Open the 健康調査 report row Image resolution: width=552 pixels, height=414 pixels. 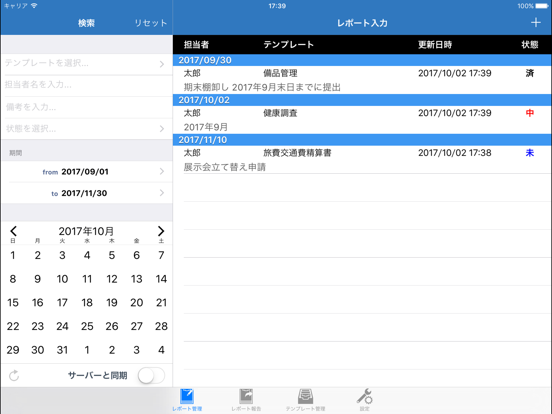(x=362, y=120)
